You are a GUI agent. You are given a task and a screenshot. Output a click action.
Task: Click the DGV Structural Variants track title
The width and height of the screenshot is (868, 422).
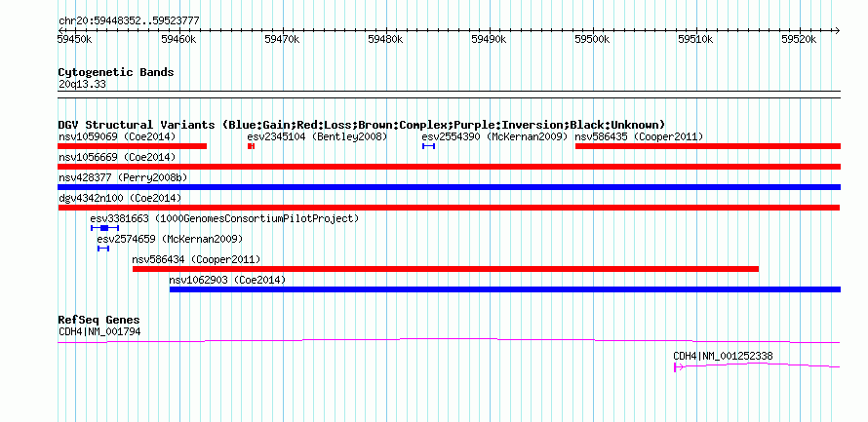click(362, 125)
